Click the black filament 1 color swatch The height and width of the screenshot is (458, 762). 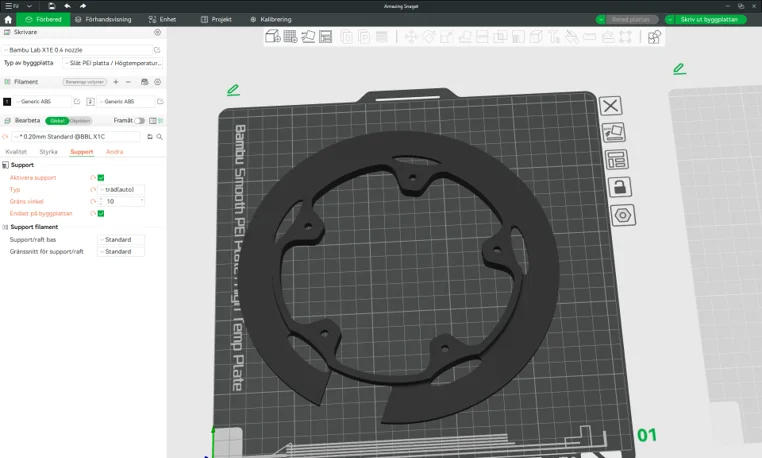coord(7,101)
